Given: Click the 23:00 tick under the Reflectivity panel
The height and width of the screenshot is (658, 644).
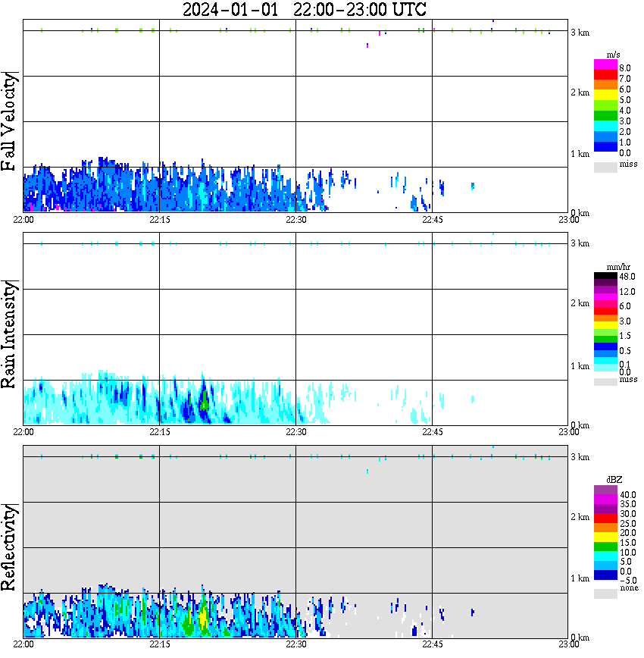Looking at the screenshot, I should (x=568, y=644).
